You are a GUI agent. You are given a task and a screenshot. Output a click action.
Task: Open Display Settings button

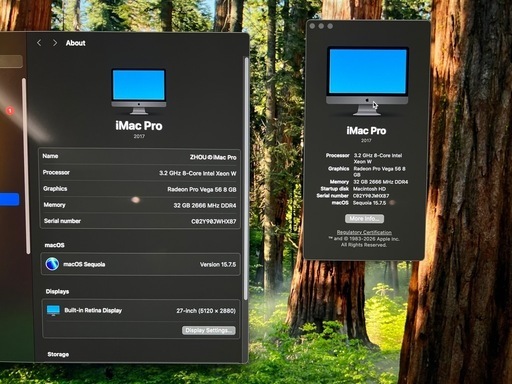209,330
